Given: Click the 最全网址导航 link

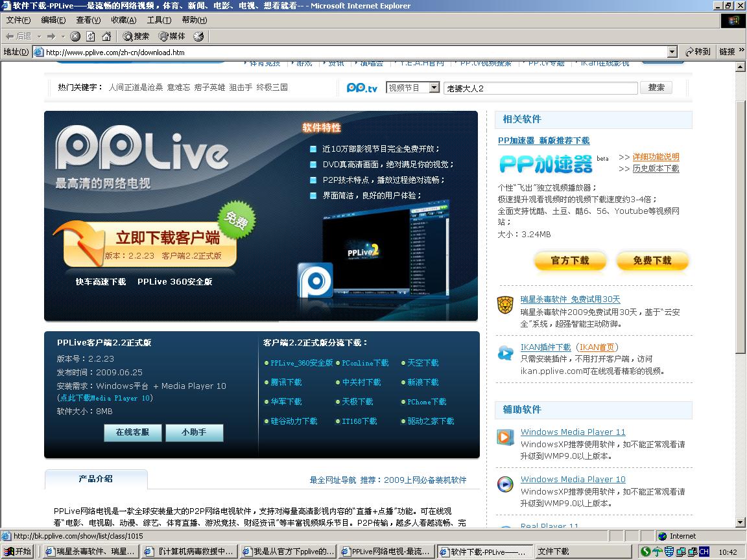Looking at the screenshot, I should pos(333,480).
